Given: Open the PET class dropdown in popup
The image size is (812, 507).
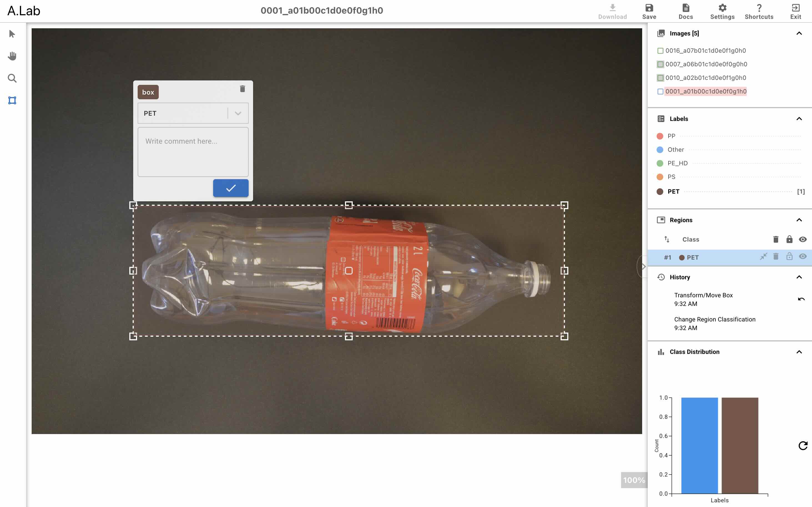Looking at the screenshot, I should (x=193, y=113).
